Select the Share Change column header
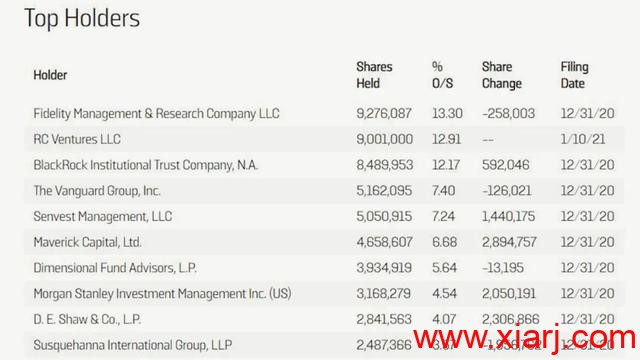 click(x=502, y=75)
